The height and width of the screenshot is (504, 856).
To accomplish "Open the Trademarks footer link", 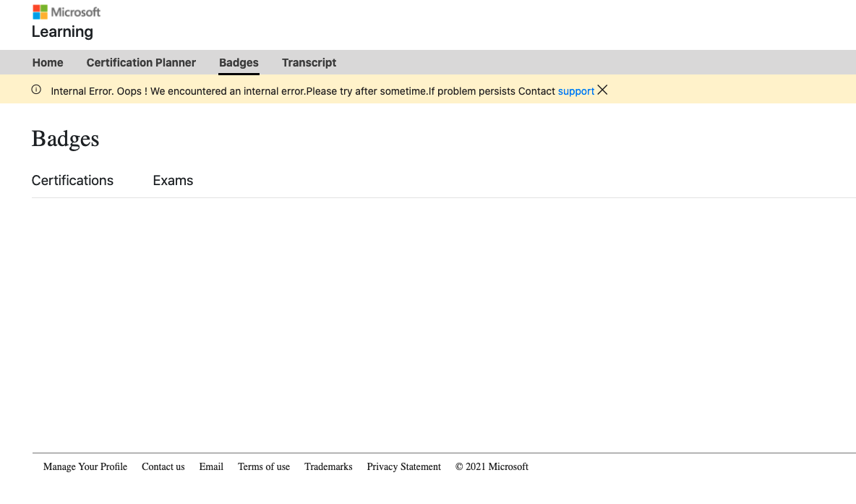I will coord(328,467).
